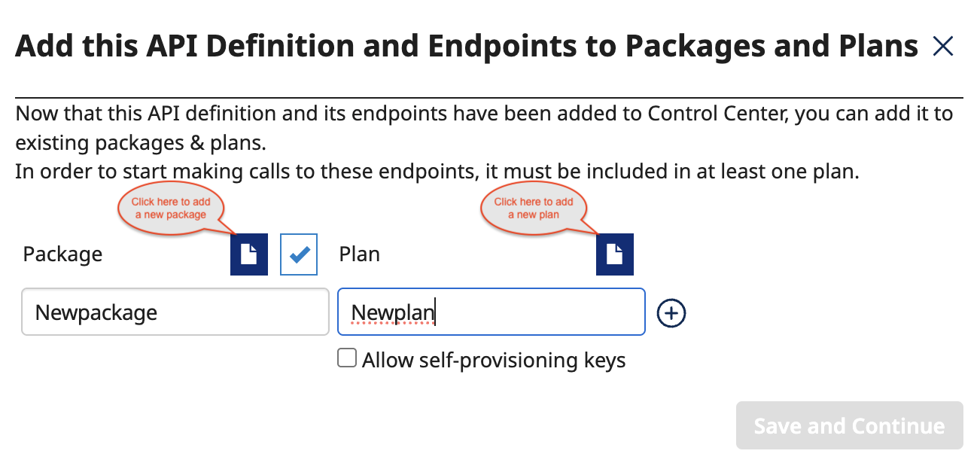
Task: Enable Allow self-provisioning keys checkbox
Action: tap(347, 358)
